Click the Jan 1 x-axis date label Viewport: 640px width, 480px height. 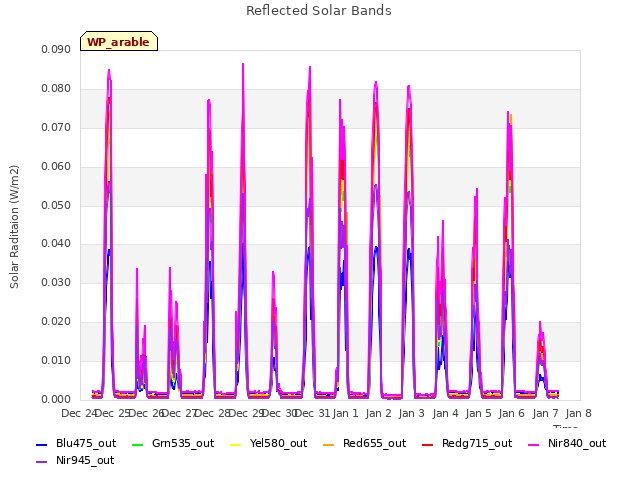345,413
